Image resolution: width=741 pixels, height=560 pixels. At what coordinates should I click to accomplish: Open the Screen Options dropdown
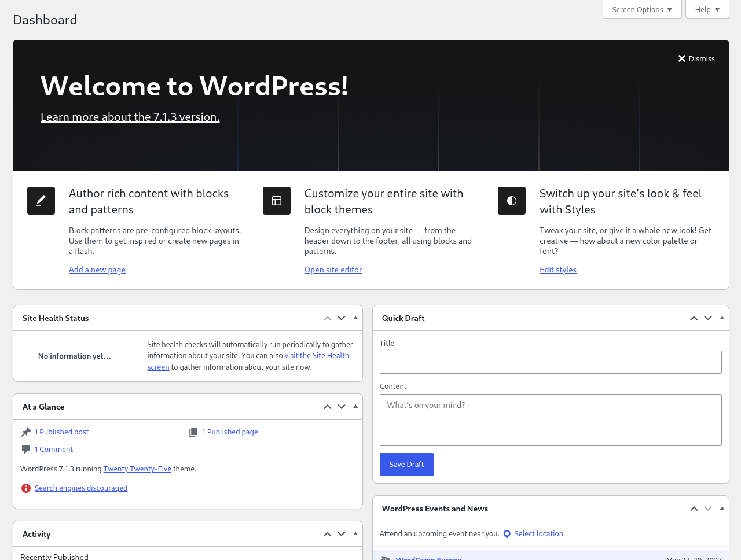click(642, 9)
